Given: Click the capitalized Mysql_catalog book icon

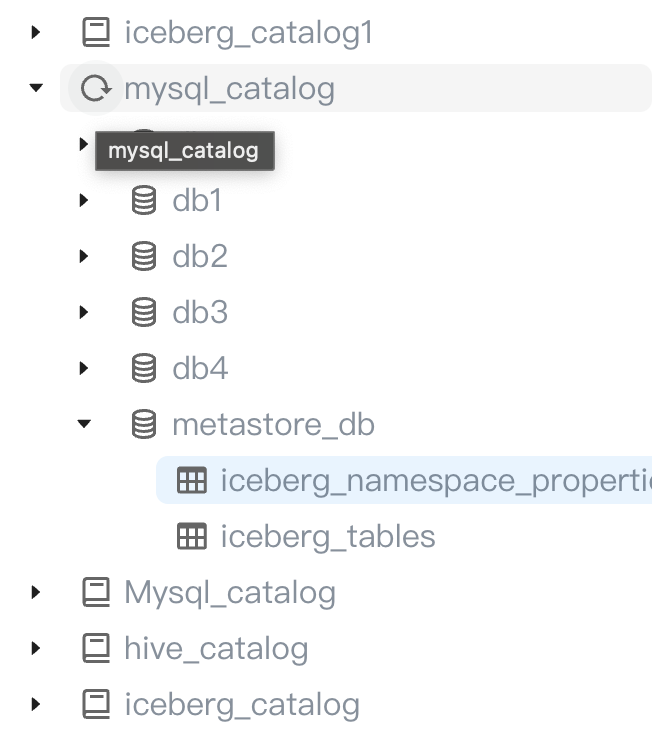Looking at the screenshot, I should click(95, 593).
